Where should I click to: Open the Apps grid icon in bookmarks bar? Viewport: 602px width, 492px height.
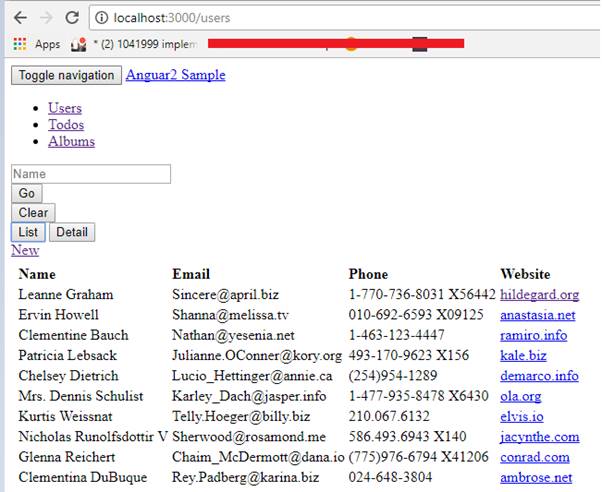[20, 44]
